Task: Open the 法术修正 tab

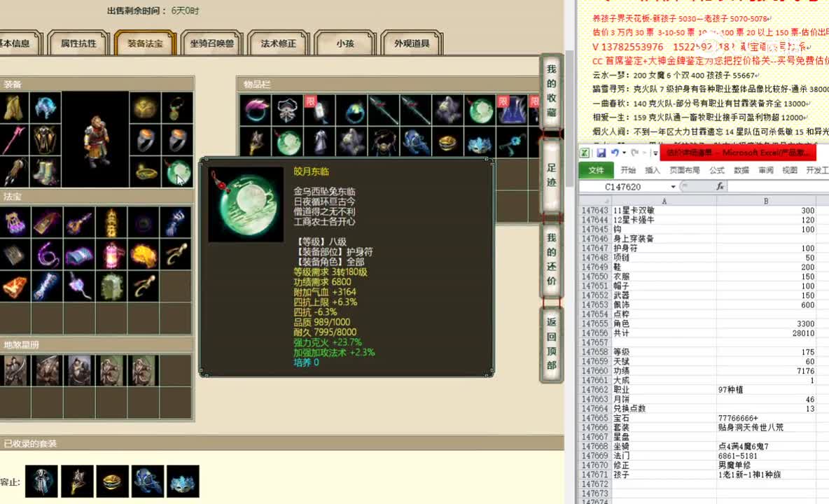Action: [x=278, y=43]
